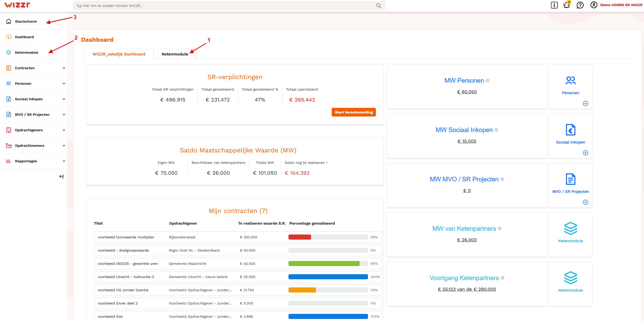Click the Personen people icon tile
644x321 pixels.
click(571, 80)
